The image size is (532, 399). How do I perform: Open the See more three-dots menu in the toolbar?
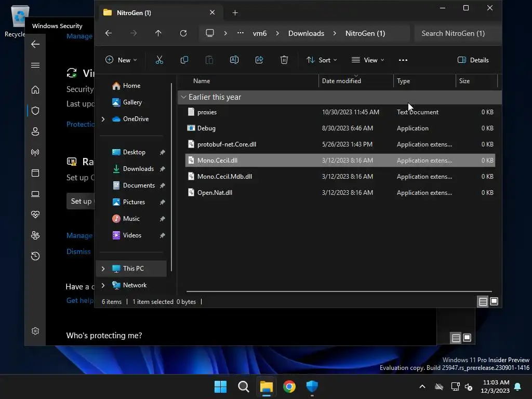point(403,60)
